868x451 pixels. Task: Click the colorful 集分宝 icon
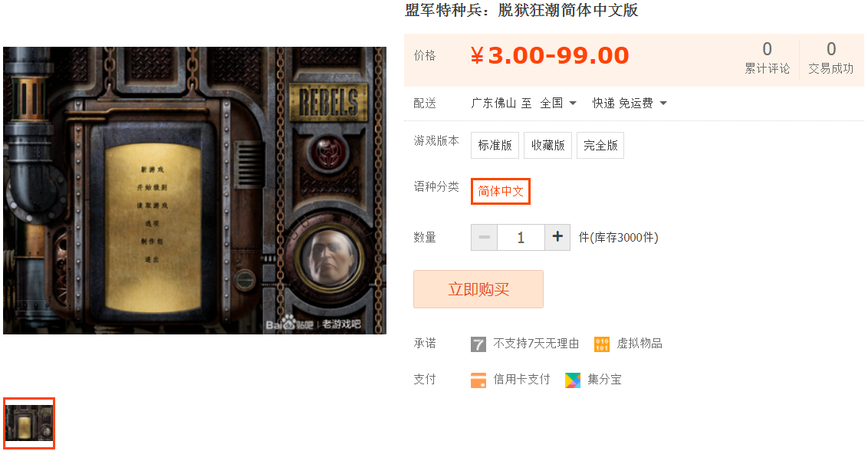point(573,380)
